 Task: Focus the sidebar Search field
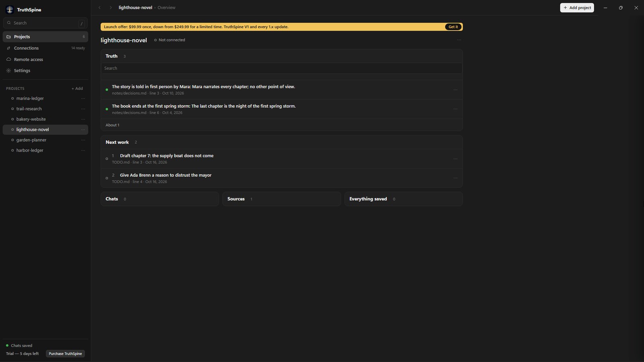[x=45, y=23]
